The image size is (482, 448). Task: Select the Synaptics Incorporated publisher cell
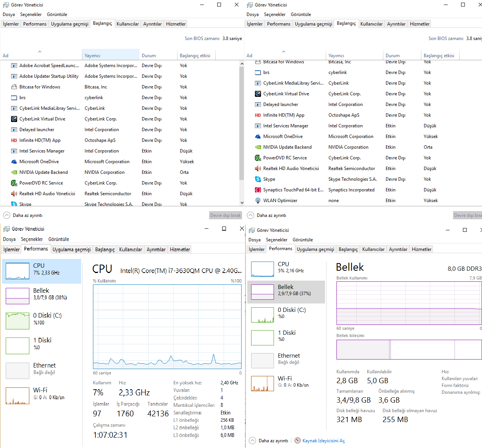pyautogui.click(x=351, y=190)
